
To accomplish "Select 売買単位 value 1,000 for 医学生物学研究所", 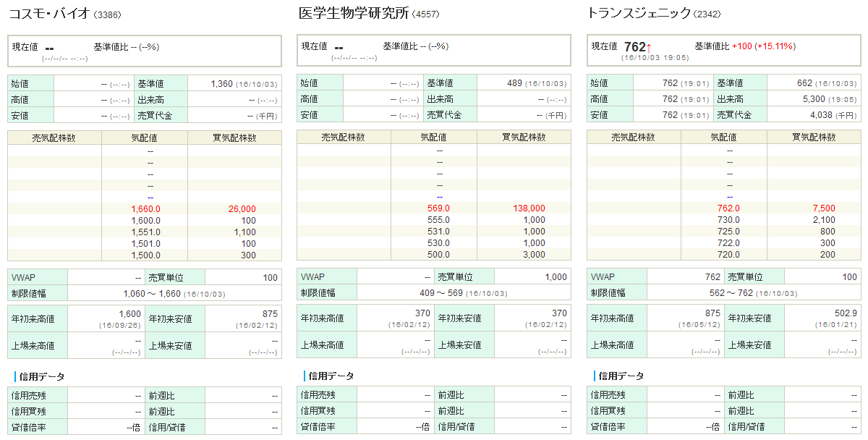I will point(556,277).
